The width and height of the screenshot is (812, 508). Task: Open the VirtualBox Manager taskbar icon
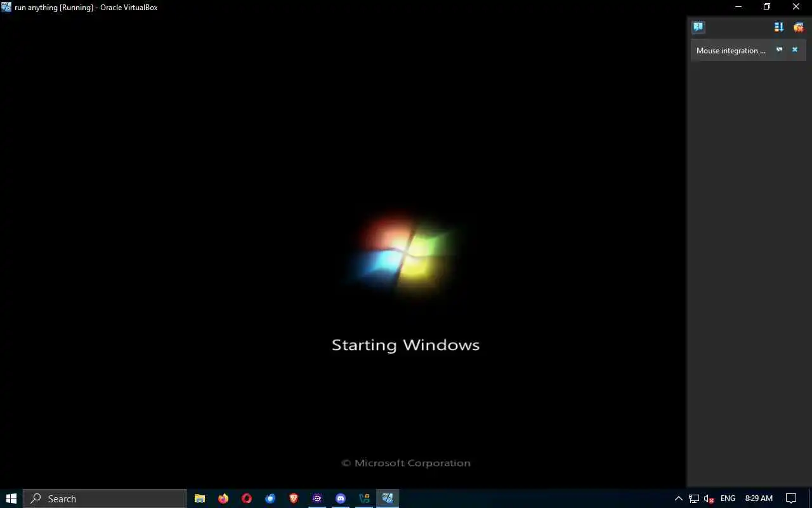[364, 498]
